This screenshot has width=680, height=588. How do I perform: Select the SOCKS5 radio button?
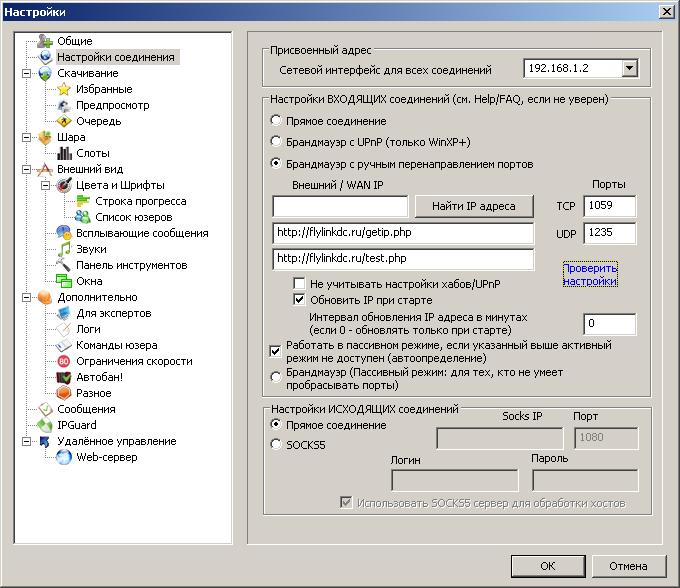tap(277, 445)
